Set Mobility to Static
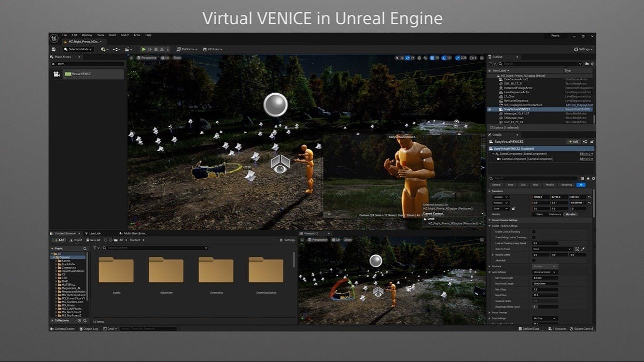The width and height of the screenshot is (644, 362). pos(539,214)
